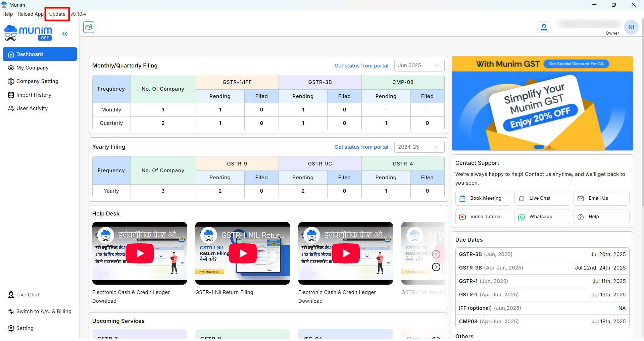Contact via Whatsapp button
This screenshot has height=341, width=644.
tap(542, 216)
